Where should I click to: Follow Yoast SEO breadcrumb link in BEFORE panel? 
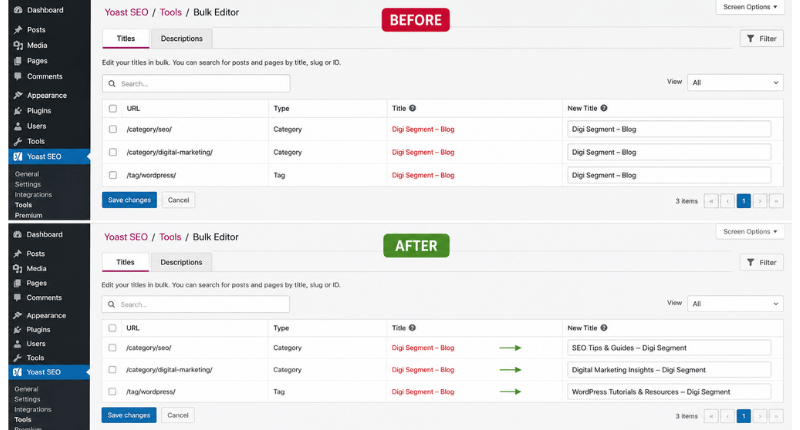126,12
